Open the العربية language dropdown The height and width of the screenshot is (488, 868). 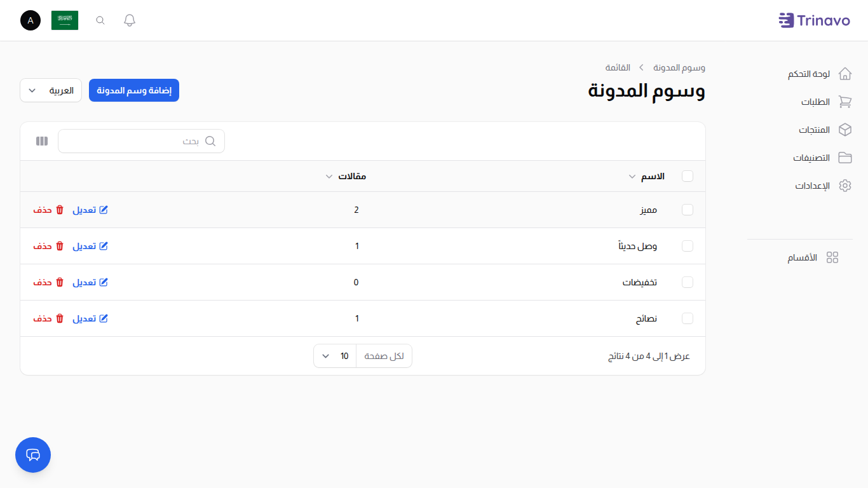[x=50, y=90]
